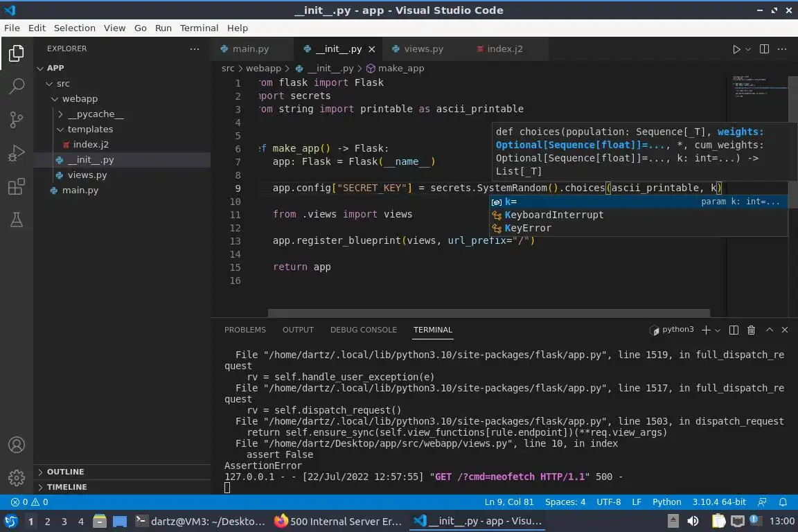Open the volume control in system tray
The height and width of the screenshot is (532, 798).
pos(693,521)
